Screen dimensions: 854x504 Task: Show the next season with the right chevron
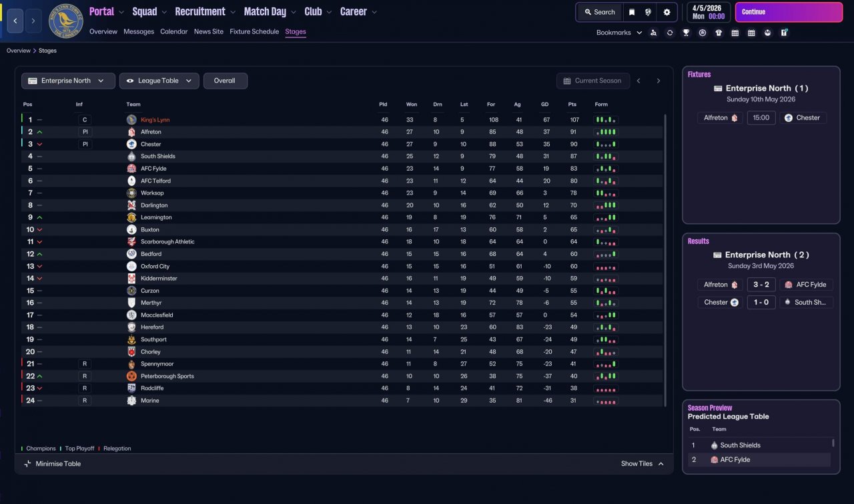click(x=659, y=81)
